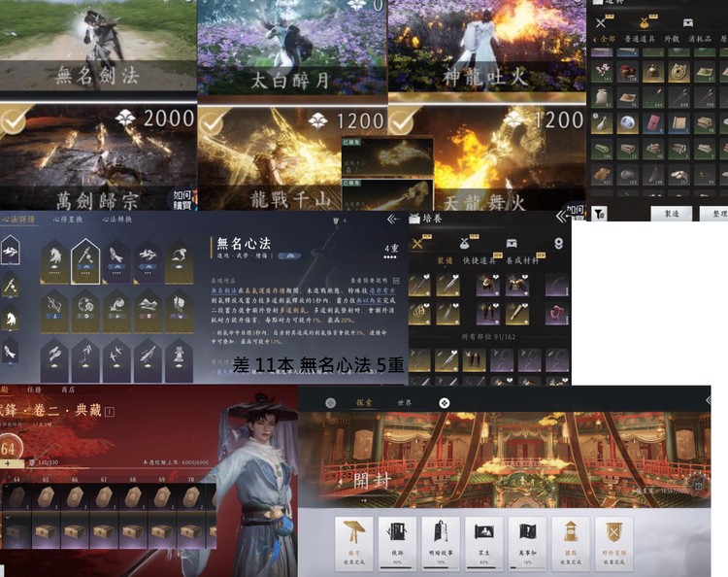Image resolution: width=728 pixels, height=577 pixels.
Task: Select the treasure chest icon in inventory
Action: click(687, 21)
